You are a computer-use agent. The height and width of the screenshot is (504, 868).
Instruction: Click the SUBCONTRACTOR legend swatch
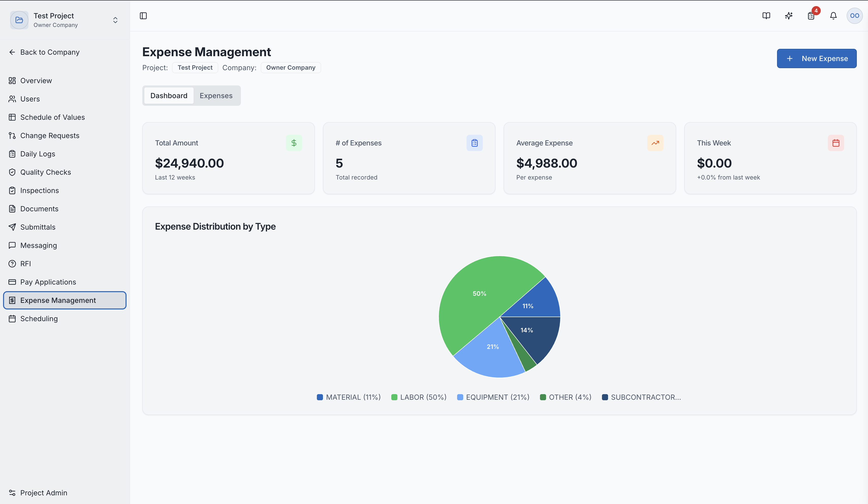[x=605, y=397]
